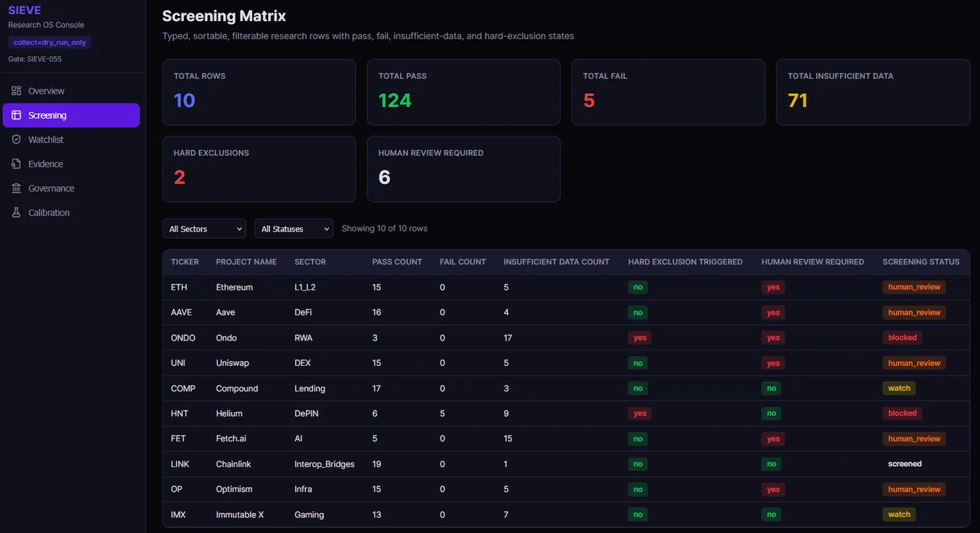Click the blocked status badge for Ondo
The height and width of the screenshot is (533, 980).
pyautogui.click(x=902, y=338)
